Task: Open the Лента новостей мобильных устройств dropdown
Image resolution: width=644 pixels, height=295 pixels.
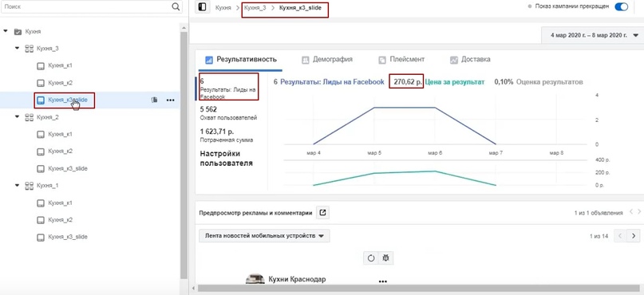Action: tap(264, 236)
